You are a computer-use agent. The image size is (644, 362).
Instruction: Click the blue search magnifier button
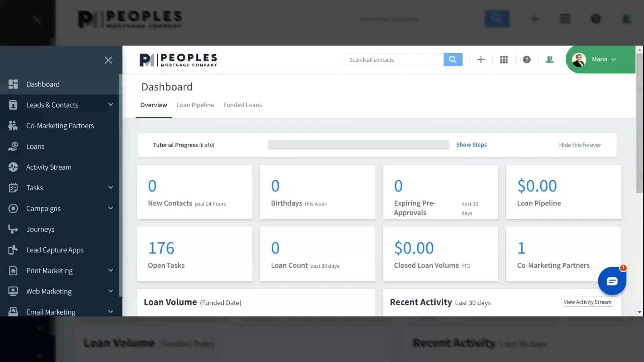(453, 60)
